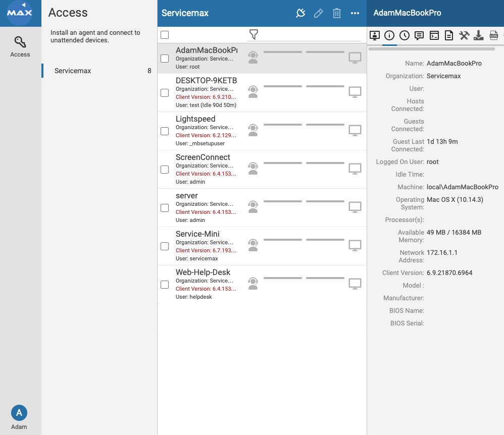This screenshot has width=504, height=435.
Task: Open the Toolbox wrench and hammer icon
Action: coord(464,35)
